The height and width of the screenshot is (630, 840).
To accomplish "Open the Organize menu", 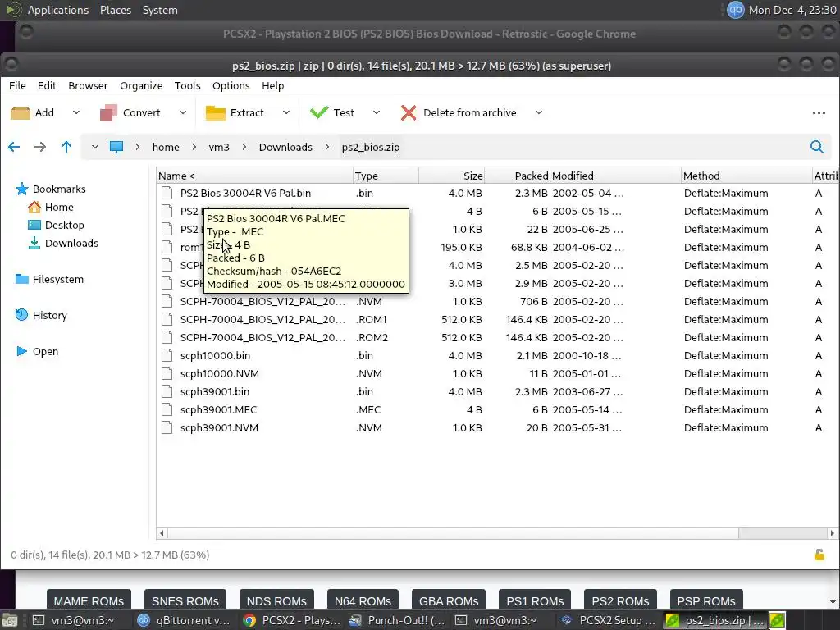I will point(141,85).
